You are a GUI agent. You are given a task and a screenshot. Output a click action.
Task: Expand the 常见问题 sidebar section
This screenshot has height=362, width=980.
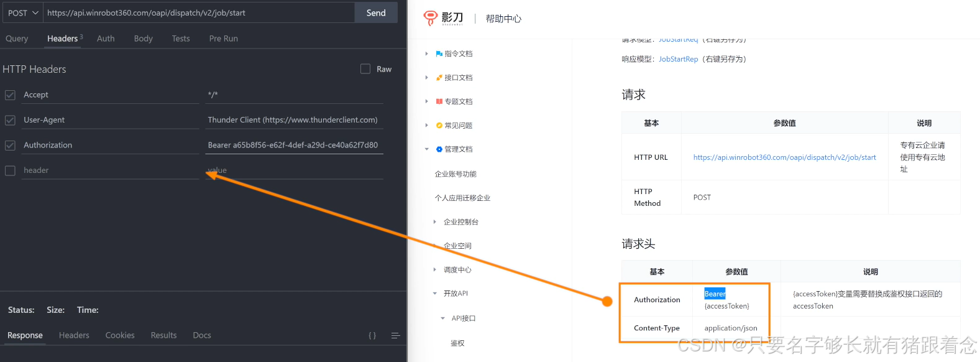pyautogui.click(x=426, y=126)
